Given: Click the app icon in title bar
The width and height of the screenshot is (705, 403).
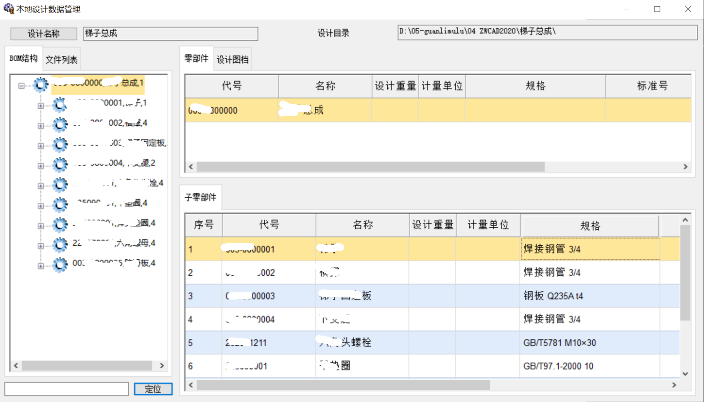Looking at the screenshot, I should coord(9,9).
